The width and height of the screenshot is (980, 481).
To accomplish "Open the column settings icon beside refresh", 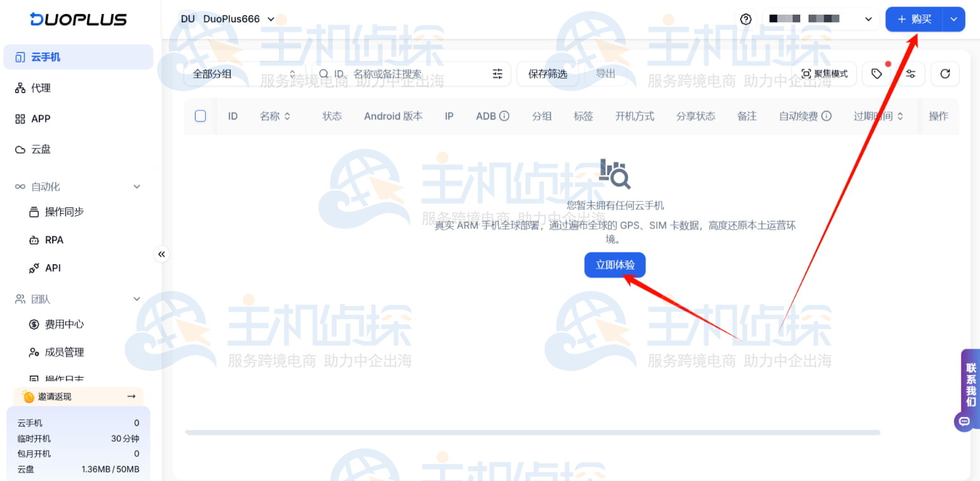I will point(911,74).
